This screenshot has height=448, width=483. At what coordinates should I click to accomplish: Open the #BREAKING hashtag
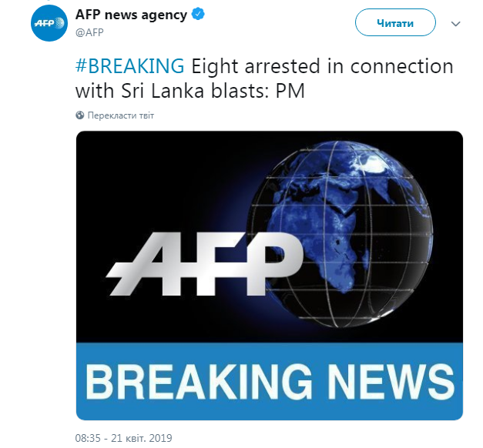[x=130, y=65]
